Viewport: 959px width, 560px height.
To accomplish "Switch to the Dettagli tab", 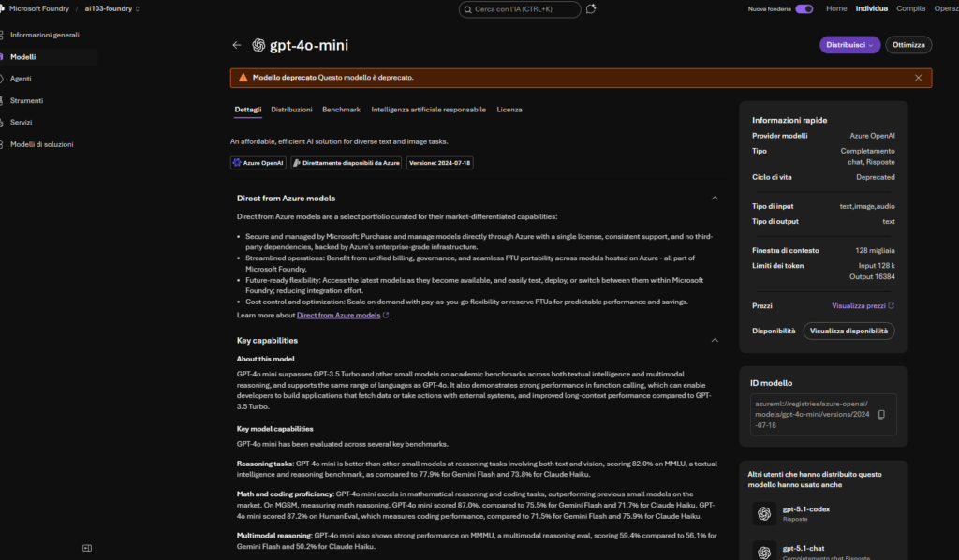I will click(x=247, y=110).
